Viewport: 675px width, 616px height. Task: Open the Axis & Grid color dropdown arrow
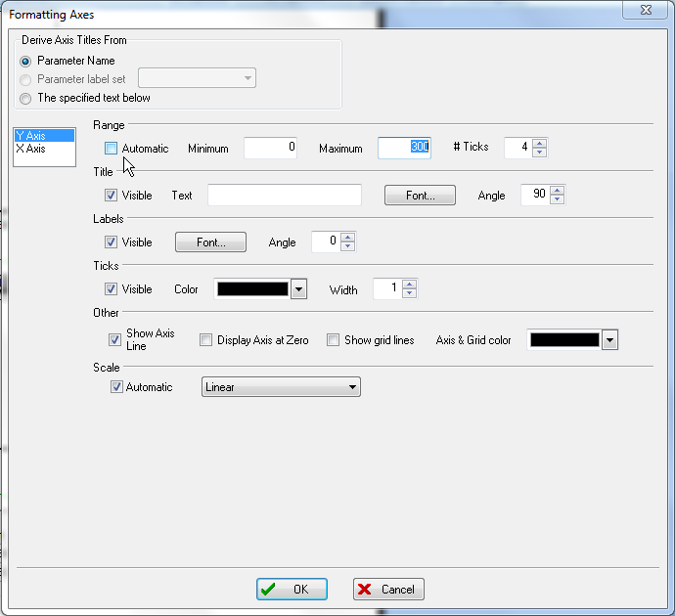click(x=610, y=340)
